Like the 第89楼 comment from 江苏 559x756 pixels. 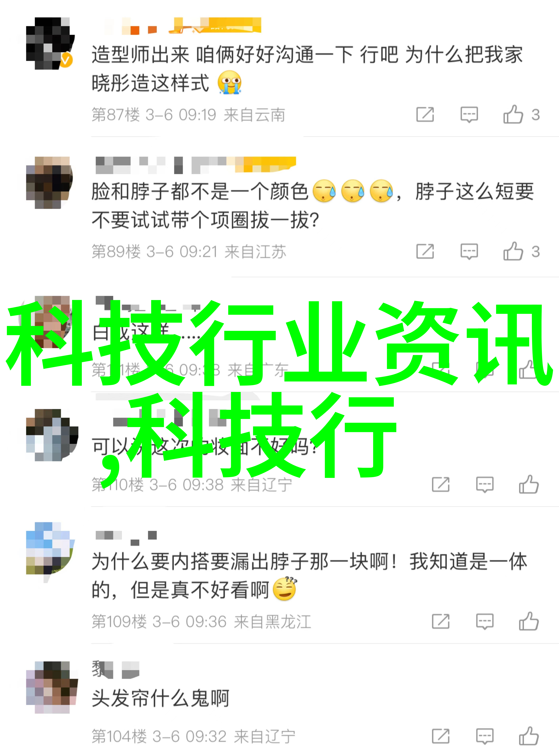tap(513, 251)
